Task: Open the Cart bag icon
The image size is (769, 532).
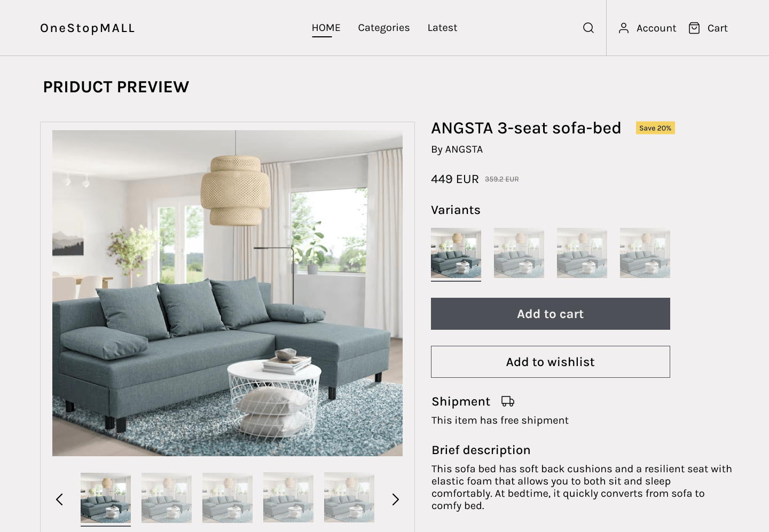Action: (x=694, y=28)
